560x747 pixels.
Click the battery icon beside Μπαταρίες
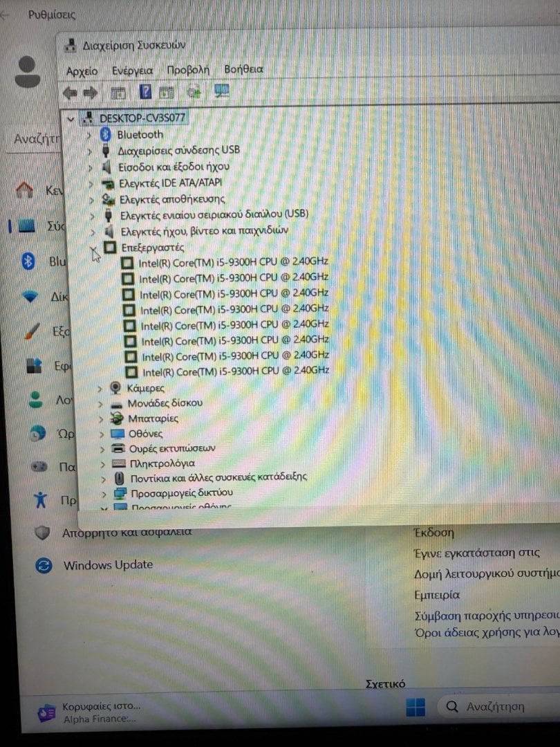(117, 418)
